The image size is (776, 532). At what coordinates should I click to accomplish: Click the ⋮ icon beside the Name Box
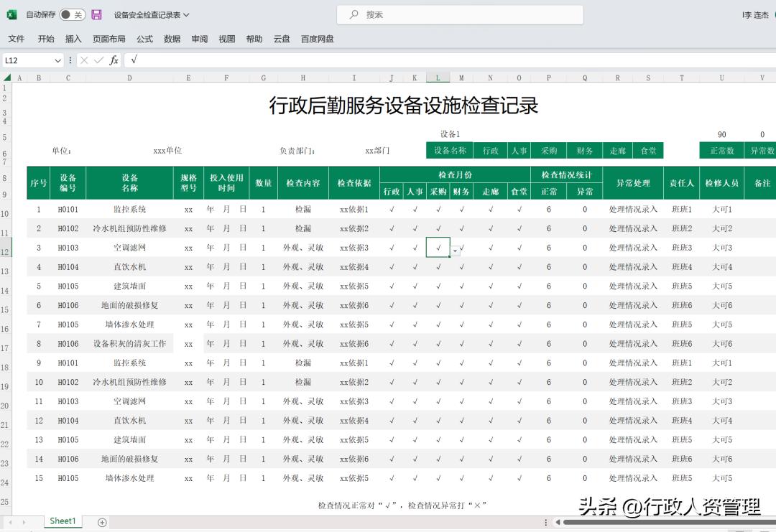(70, 61)
